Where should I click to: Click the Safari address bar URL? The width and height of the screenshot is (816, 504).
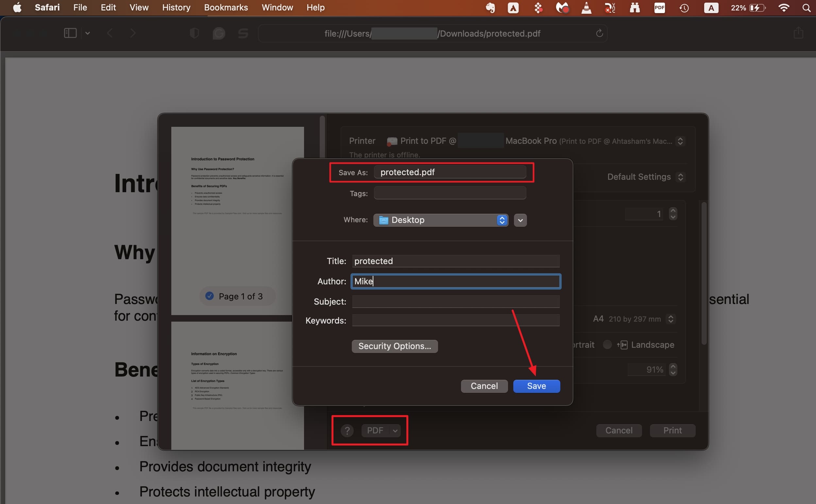[432, 33]
